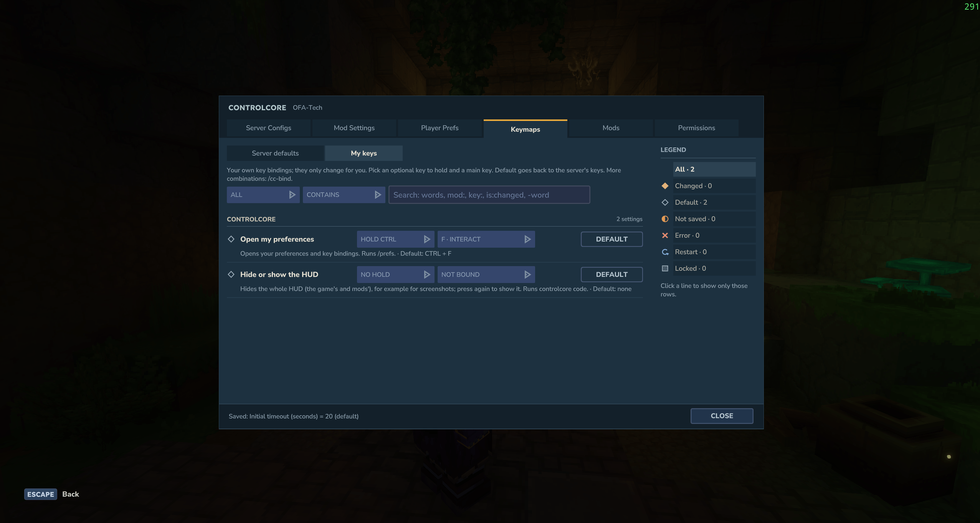Click the LEGEND heading
The height and width of the screenshot is (523, 980).
[x=673, y=150]
